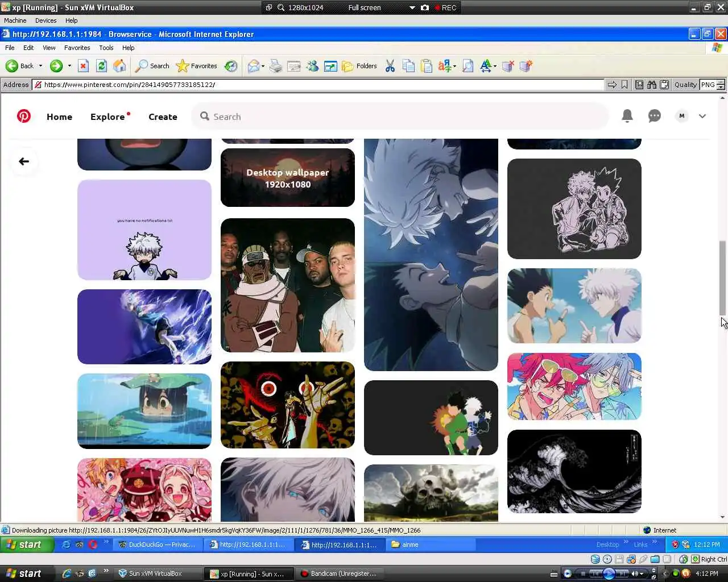
Task: Expand the text Size dropdown arrow
Action: pyautogui.click(x=495, y=66)
